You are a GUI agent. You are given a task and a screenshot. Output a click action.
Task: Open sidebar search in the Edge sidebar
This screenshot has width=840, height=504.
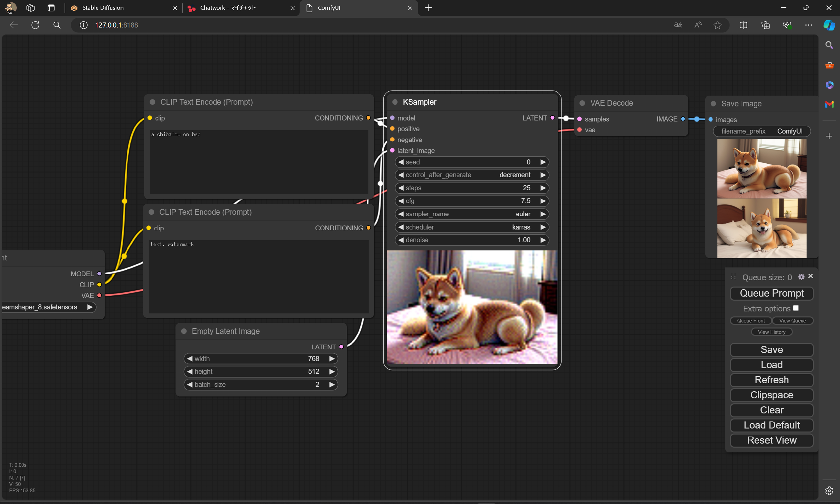829,44
